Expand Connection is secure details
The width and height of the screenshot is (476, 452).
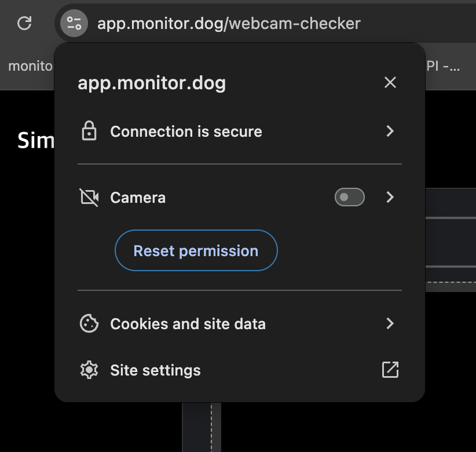[x=390, y=132]
